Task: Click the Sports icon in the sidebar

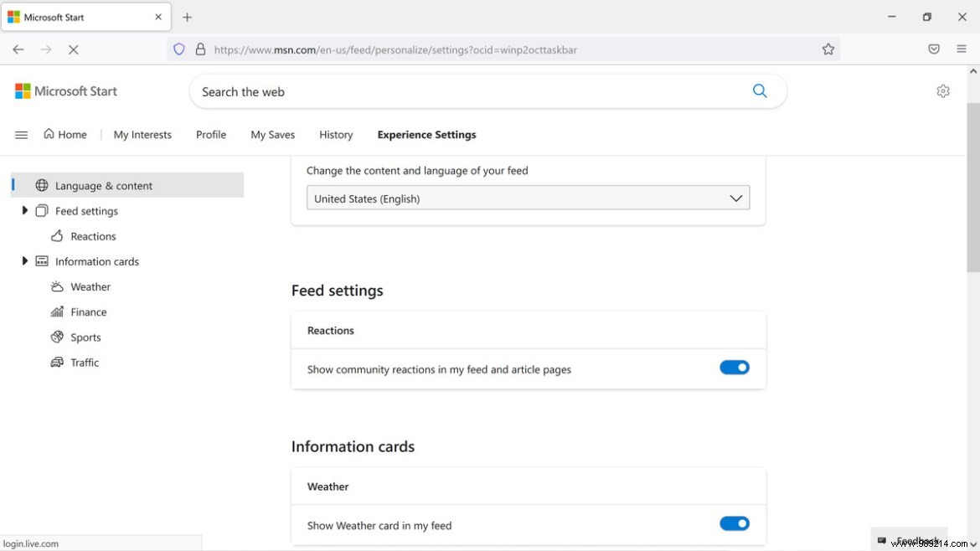Action: tap(57, 337)
